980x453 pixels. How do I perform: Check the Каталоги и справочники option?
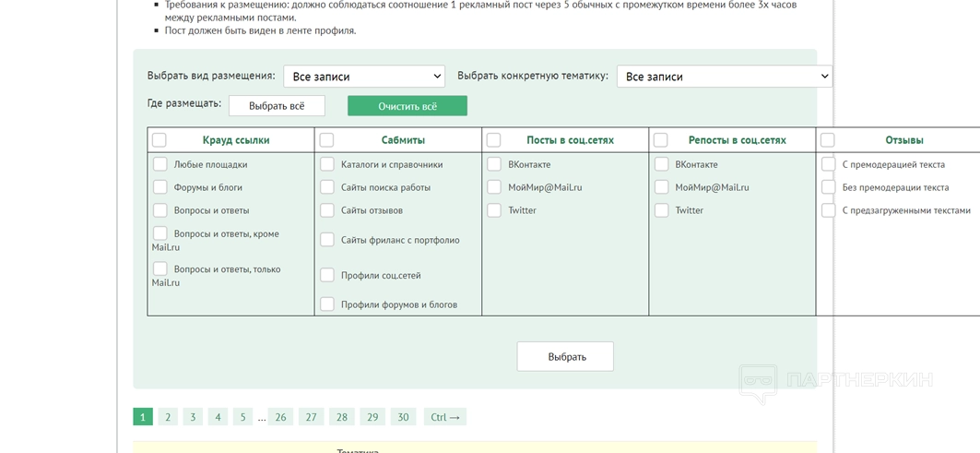327,164
